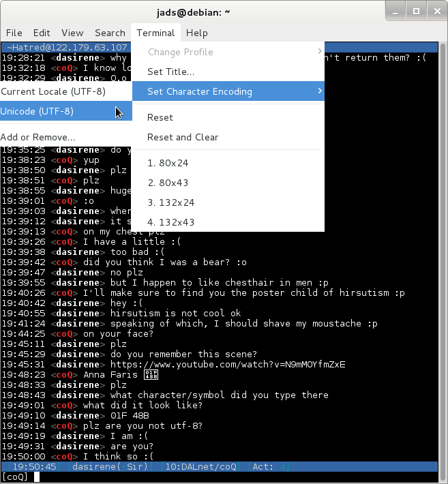Click the ~Hatred@122.179.63.107 topic bar text
The height and width of the screenshot is (484, 448).
click(67, 47)
